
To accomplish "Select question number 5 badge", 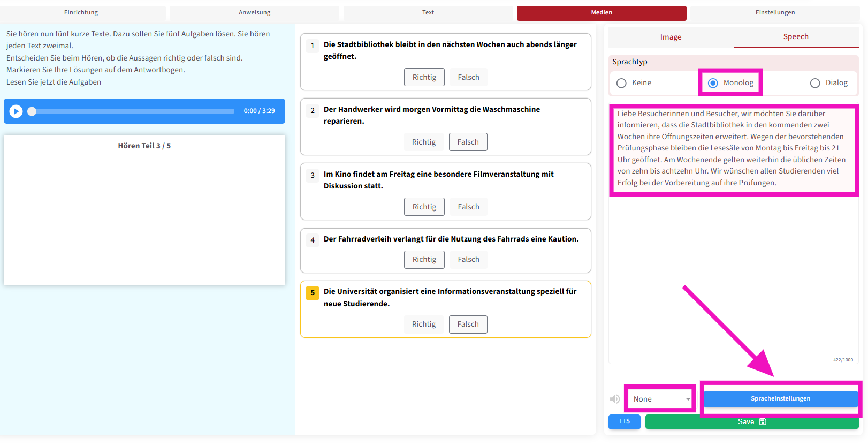I will [313, 293].
